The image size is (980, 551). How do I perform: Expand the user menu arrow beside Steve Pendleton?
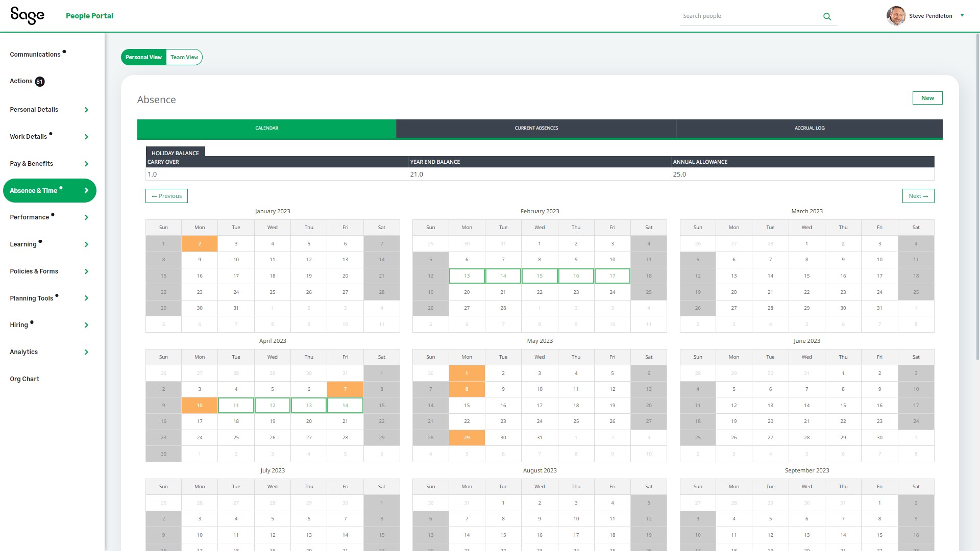click(x=962, y=15)
